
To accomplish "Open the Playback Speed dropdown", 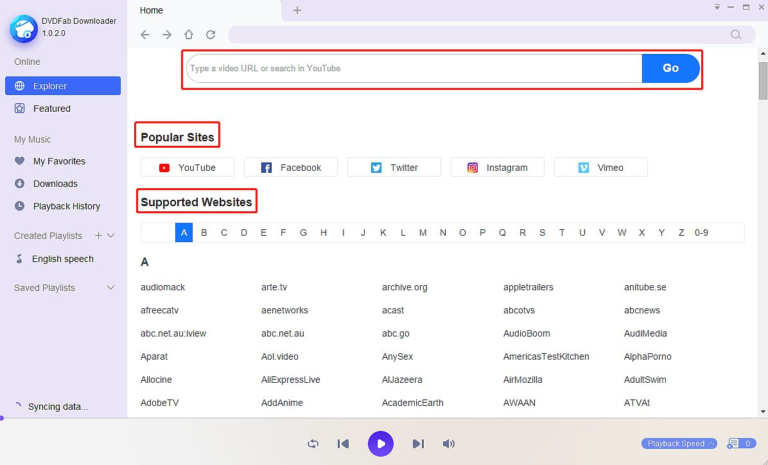I will click(679, 444).
